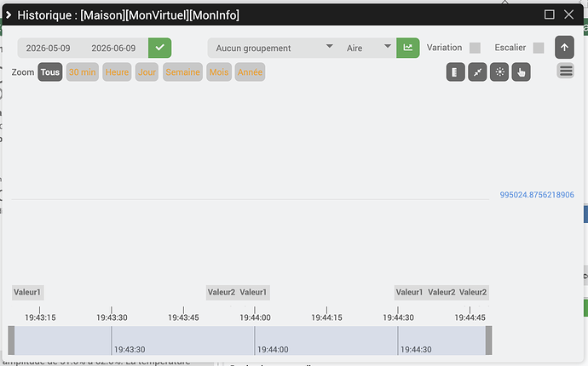588x366 pixels.
Task: Open the Aire chart type dropdown
Action: [367, 48]
